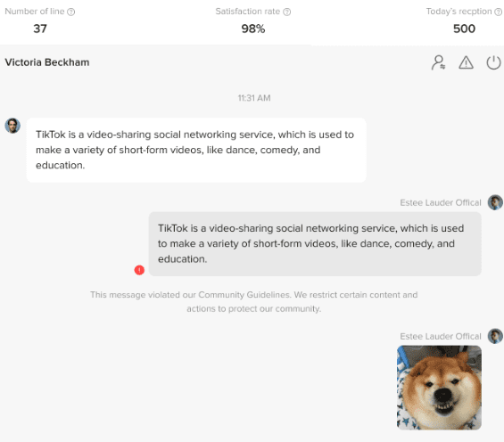The height and width of the screenshot is (442, 504).
Task: Select the incoming white TikTok message bubble
Action: click(196, 150)
